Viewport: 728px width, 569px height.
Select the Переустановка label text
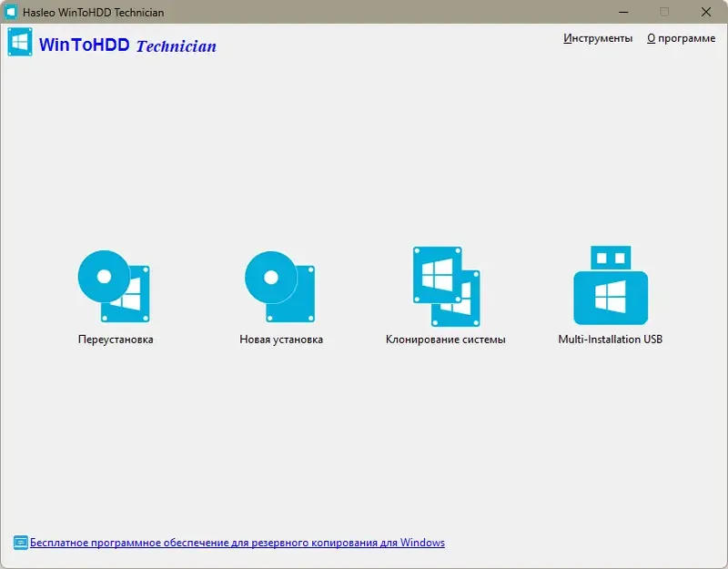(x=115, y=340)
